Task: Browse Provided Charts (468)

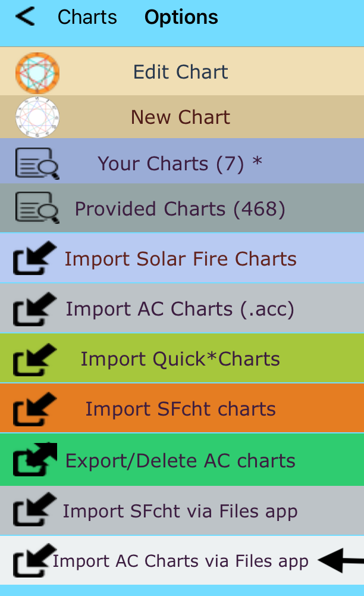Action: (180, 209)
